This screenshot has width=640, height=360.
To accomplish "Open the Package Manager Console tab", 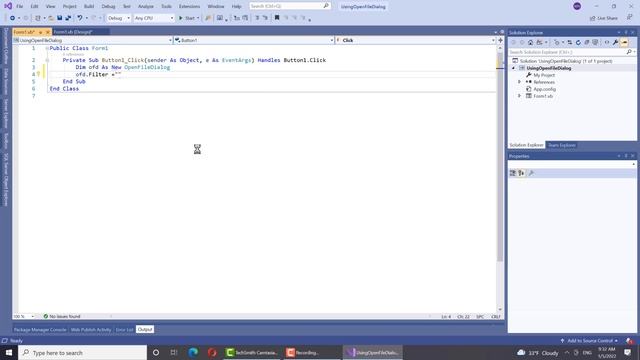I will 40,329.
